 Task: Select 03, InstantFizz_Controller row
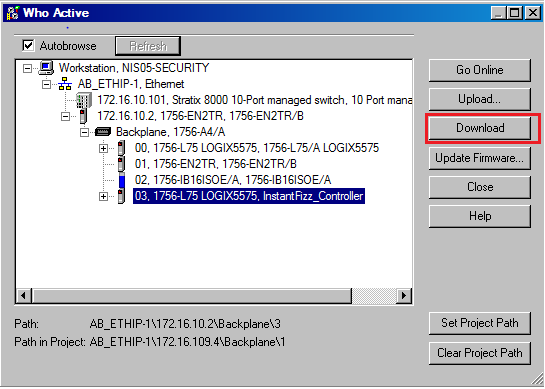point(249,196)
